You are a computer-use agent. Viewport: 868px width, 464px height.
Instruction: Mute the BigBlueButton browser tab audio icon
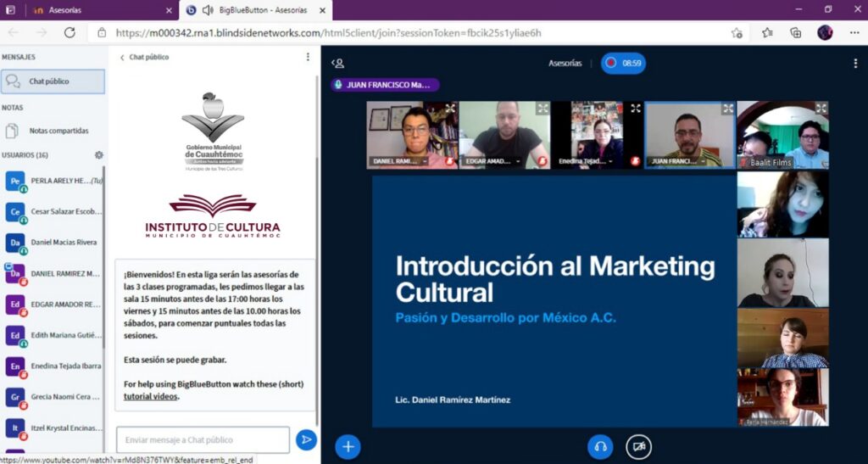click(208, 9)
